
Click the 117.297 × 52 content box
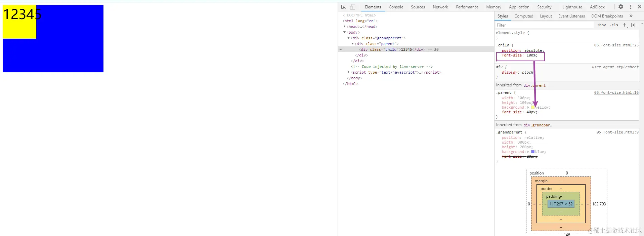pyautogui.click(x=561, y=204)
